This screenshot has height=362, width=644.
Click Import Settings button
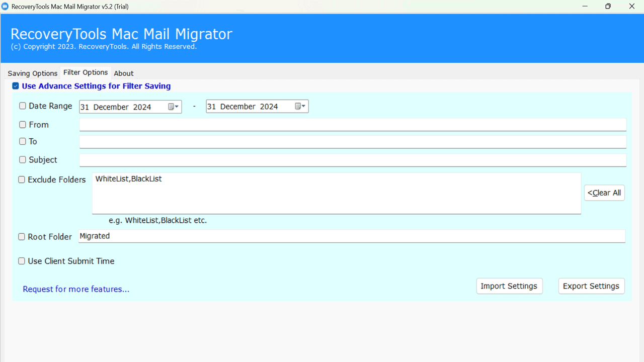click(509, 286)
